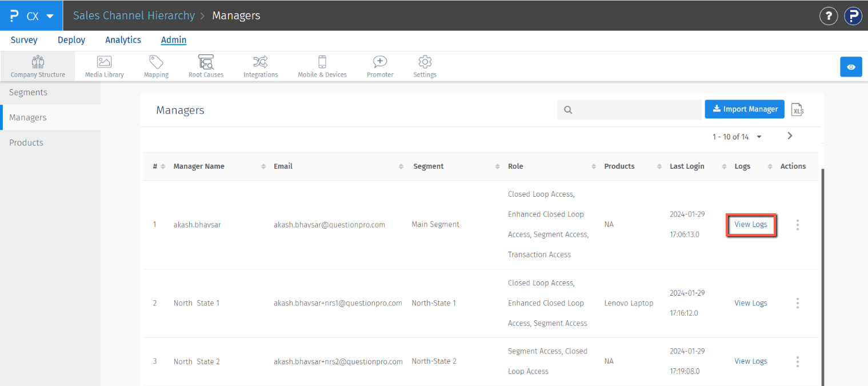Click akash.bhavsar@questionpro.com email cell
868x386 pixels.
click(329, 225)
